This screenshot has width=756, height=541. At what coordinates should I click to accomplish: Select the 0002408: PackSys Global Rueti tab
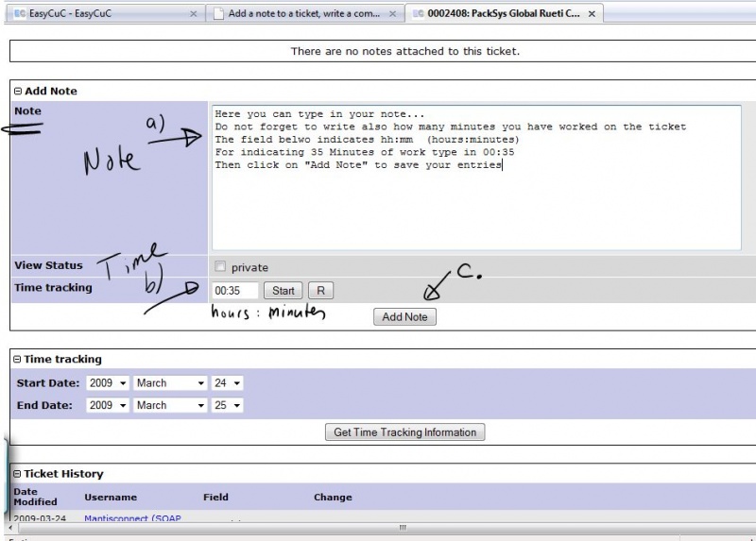[x=504, y=13]
